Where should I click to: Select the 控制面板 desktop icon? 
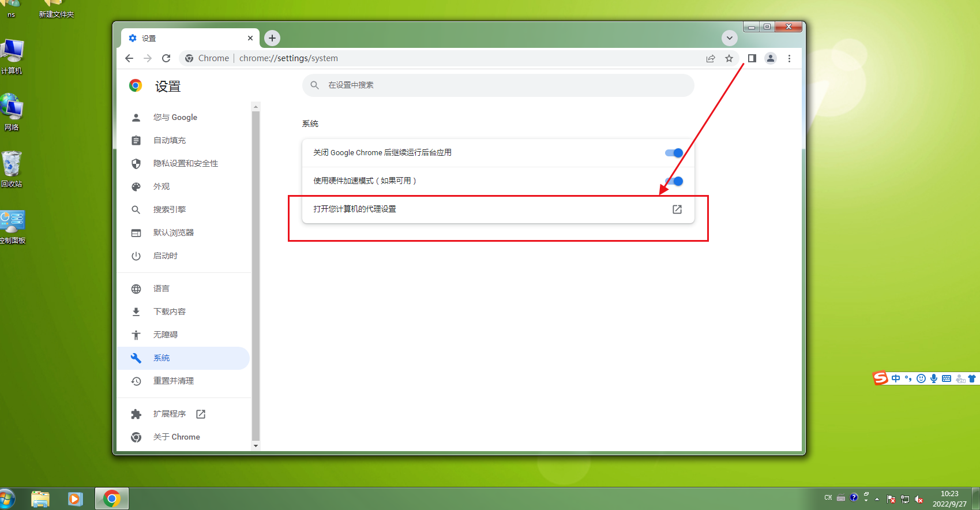12,227
